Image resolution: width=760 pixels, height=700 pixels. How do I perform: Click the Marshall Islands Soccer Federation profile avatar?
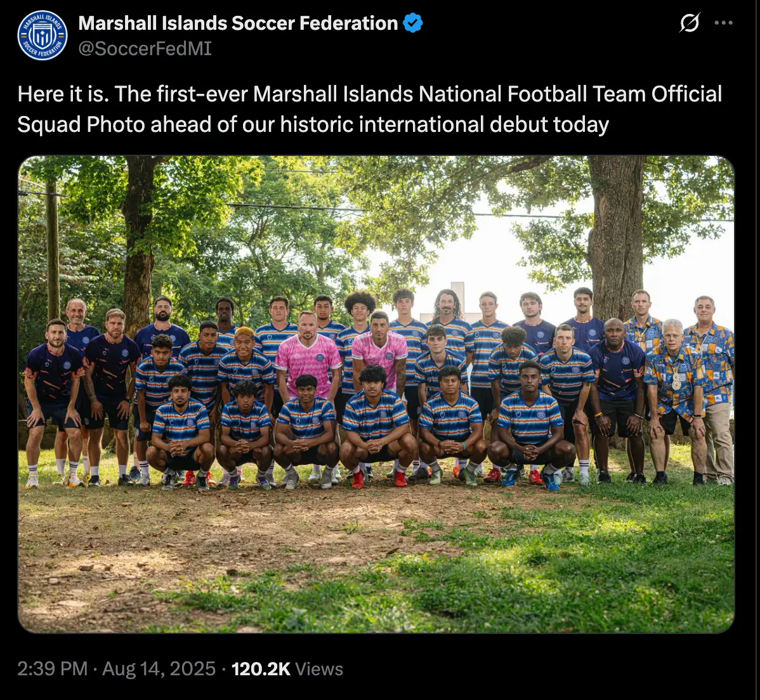(42, 35)
